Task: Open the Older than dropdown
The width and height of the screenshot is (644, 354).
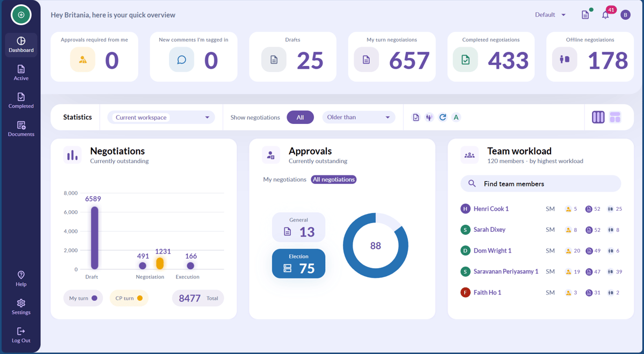Action: coord(358,117)
